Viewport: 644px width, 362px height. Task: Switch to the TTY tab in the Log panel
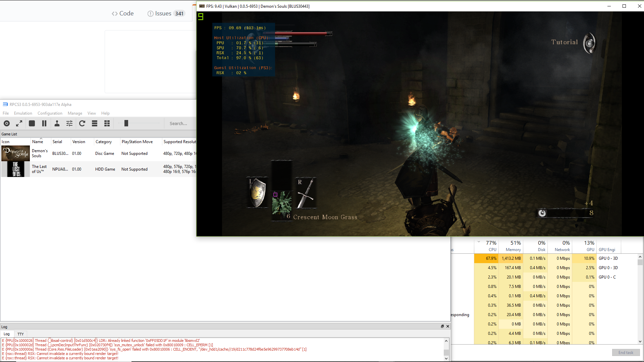point(20,334)
